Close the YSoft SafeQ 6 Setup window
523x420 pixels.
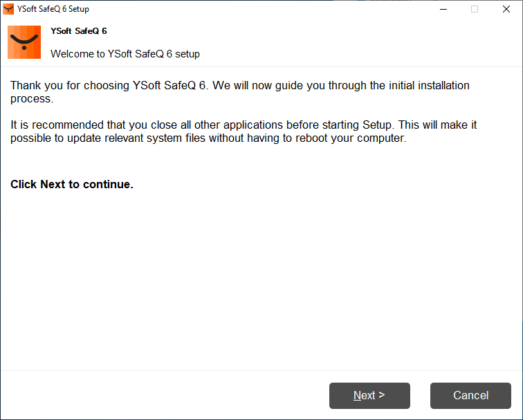(506, 9)
